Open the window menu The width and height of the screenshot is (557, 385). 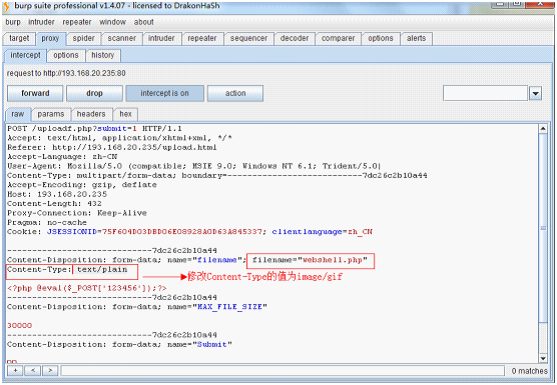tap(112, 22)
